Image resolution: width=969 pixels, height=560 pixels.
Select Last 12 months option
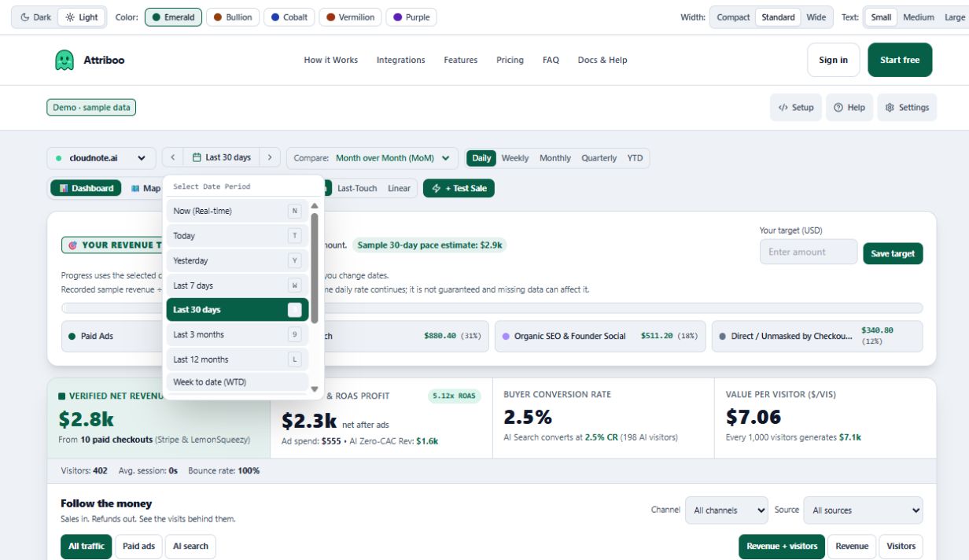click(237, 359)
